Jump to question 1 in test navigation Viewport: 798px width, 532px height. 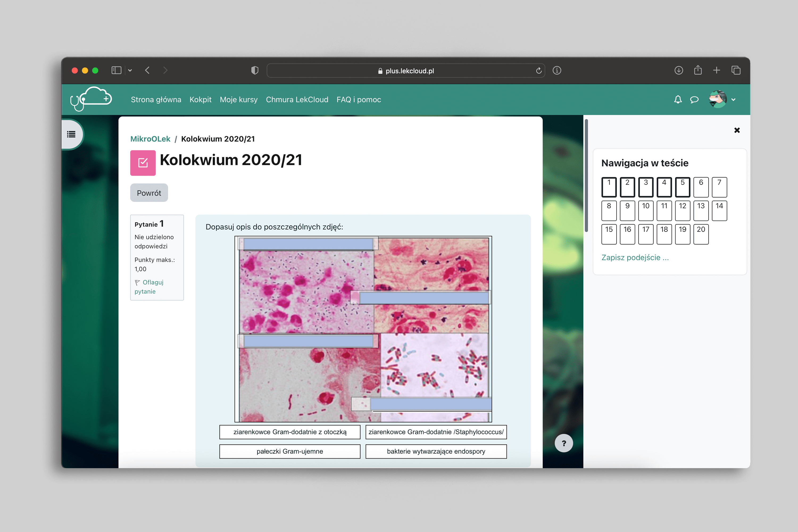tap(609, 187)
